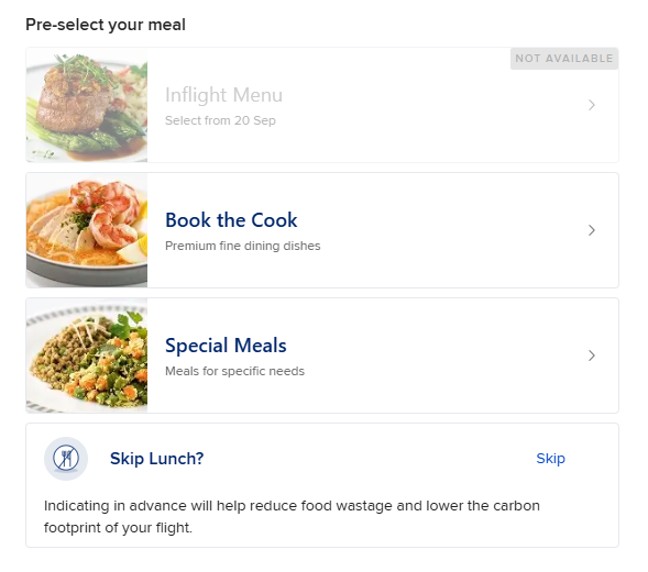Click 'Meals for specific needs' subtitle
Viewport: 648px width, 572px height.
point(234,371)
